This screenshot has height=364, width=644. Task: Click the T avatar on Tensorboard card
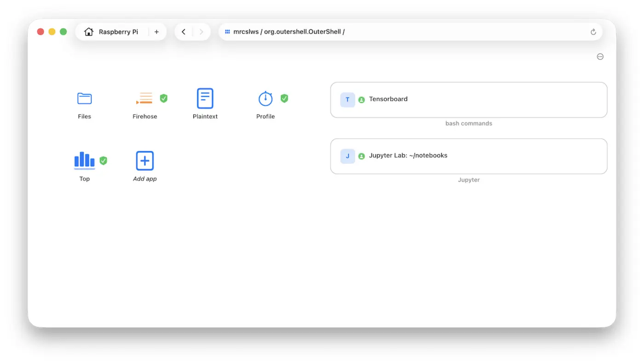coord(348,99)
